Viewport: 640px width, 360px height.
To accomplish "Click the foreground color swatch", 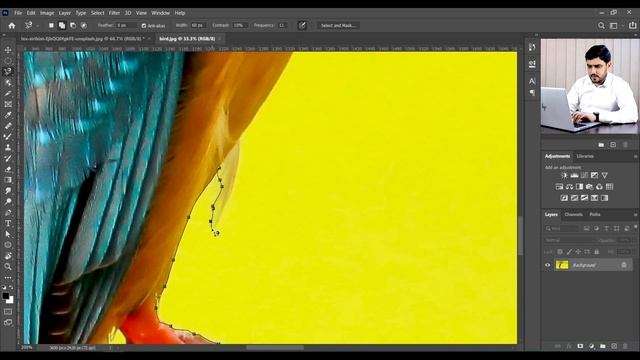I will click(x=6, y=296).
